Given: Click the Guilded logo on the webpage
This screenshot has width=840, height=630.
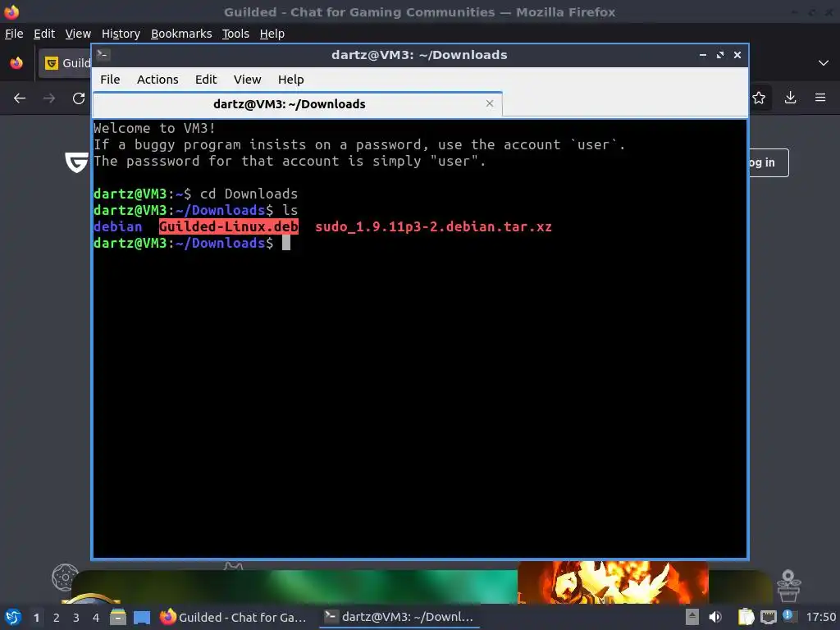Looking at the screenshot, I should (x=76, y=162).
